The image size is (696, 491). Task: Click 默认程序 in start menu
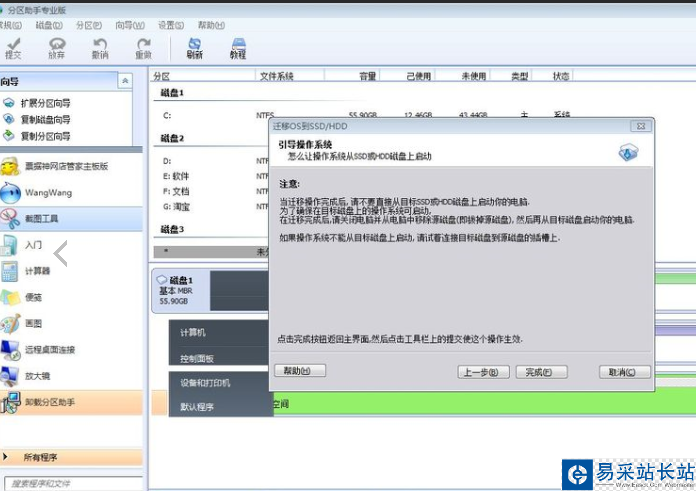point(197,407)
